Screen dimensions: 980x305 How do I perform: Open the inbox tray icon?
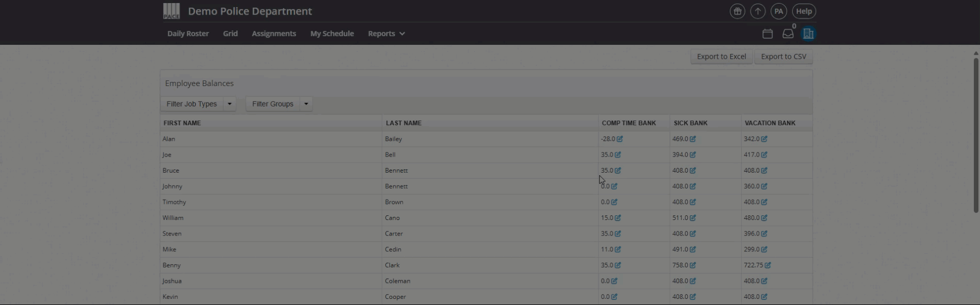click(x=788, y=33)
